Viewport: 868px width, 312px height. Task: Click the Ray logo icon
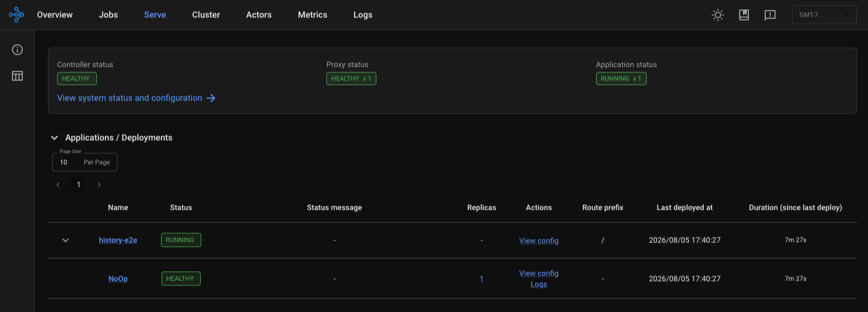(x=16, y=15)
